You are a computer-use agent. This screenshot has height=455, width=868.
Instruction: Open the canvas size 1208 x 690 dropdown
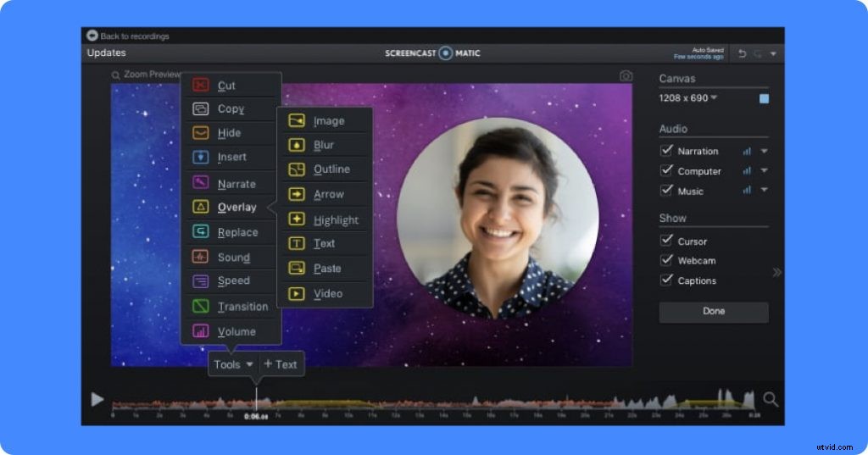pos(688,98)
